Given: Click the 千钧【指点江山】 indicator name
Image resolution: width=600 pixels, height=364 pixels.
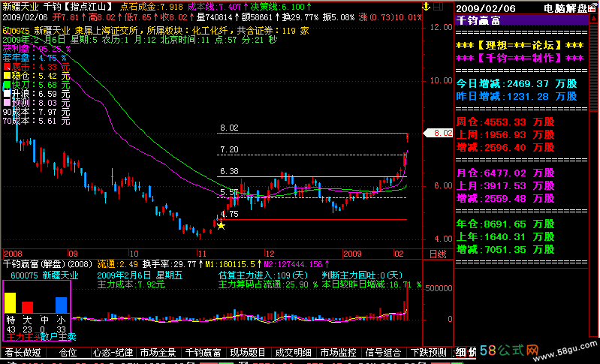Looking at the screenshot, I should pyautogui.click(x=78, y=7).
